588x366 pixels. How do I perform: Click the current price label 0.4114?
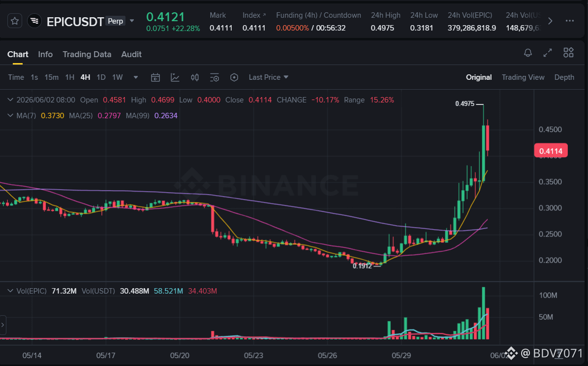tap(551, 151)
